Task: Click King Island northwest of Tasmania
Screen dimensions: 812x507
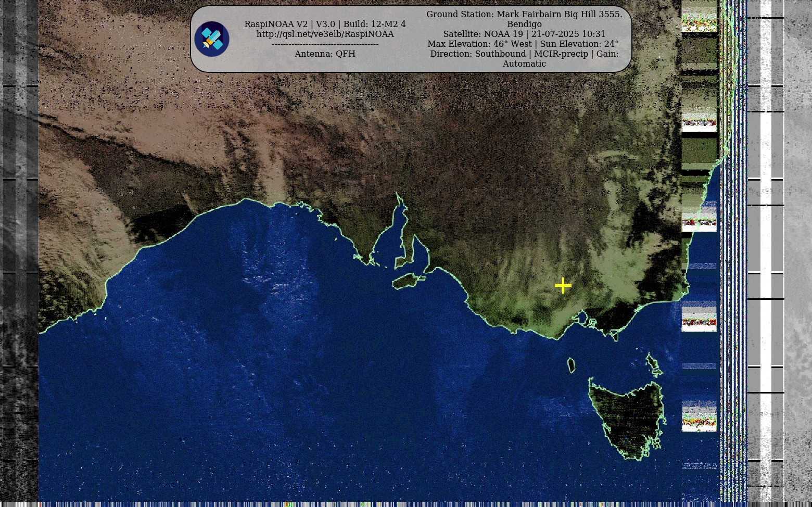Action: point(571,365)
